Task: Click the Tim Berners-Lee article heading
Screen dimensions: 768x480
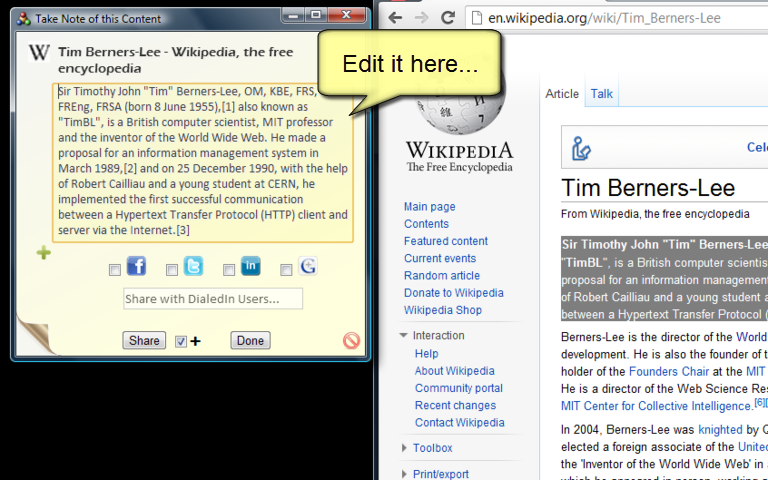Action: point(648,188)
